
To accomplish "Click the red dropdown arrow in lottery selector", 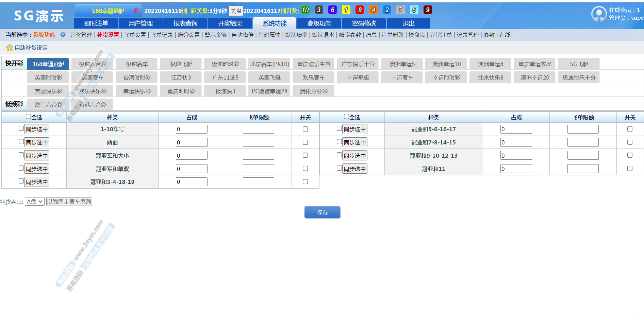I will coord(136,11).
